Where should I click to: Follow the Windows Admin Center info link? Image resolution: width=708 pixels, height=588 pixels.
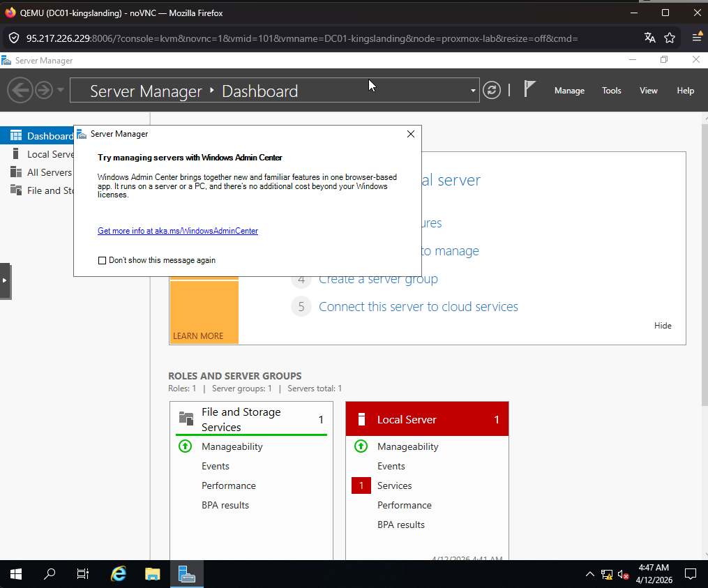tap(176, 231)
